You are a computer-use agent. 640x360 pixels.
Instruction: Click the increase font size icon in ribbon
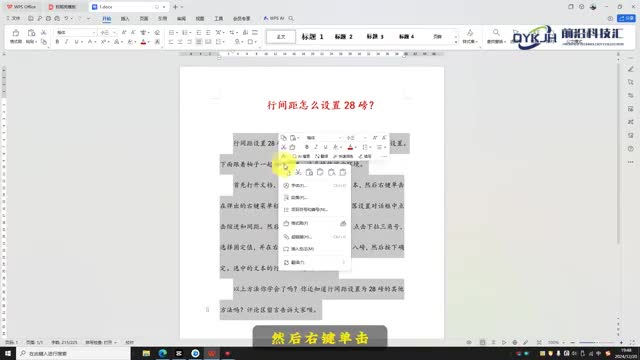[x=124, y=32]
